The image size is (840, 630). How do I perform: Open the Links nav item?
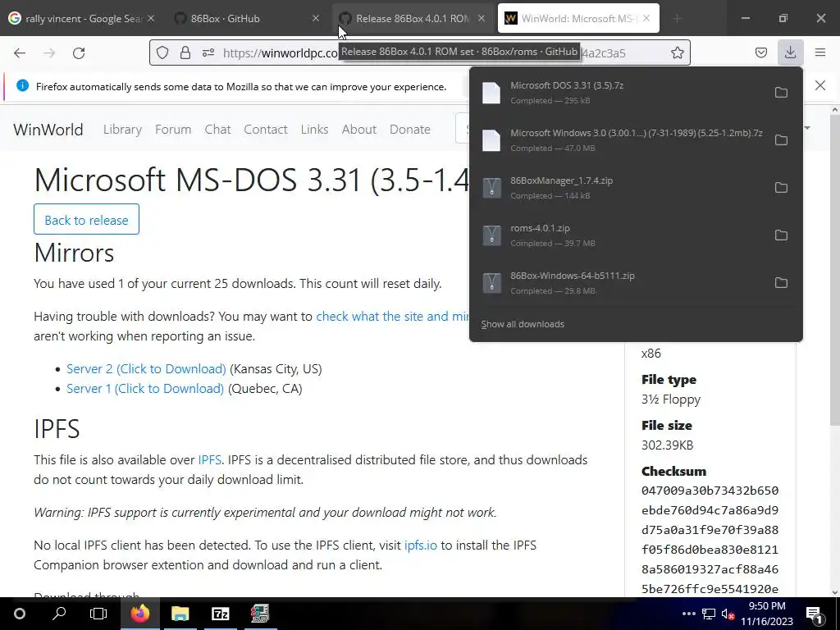(314, 130)
